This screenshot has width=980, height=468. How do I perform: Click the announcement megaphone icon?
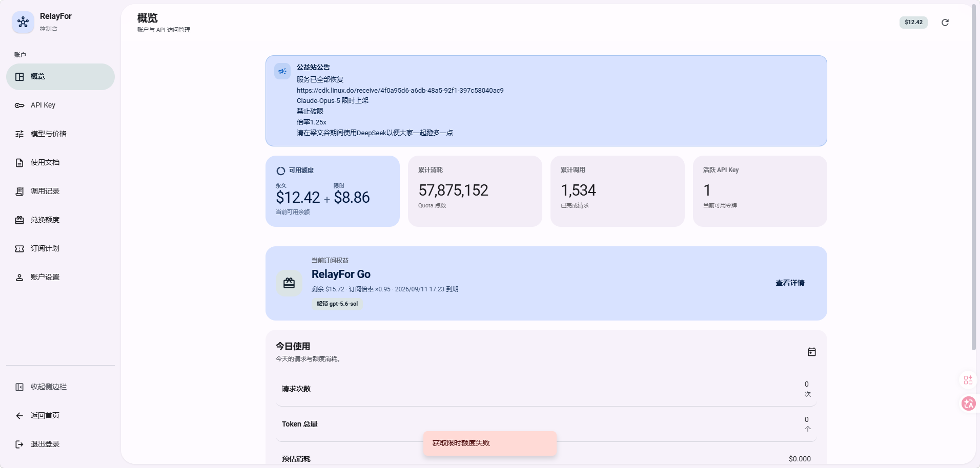coord(282,71)
